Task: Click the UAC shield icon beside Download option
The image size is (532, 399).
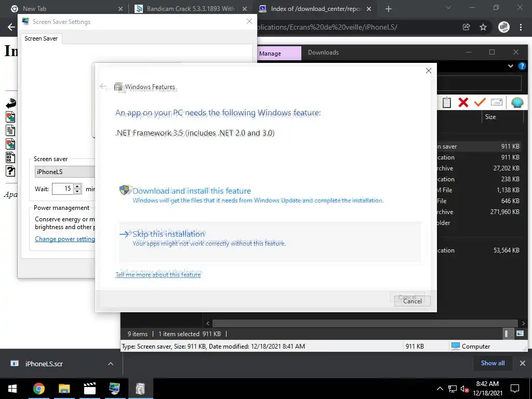Action: click(125, 190)
